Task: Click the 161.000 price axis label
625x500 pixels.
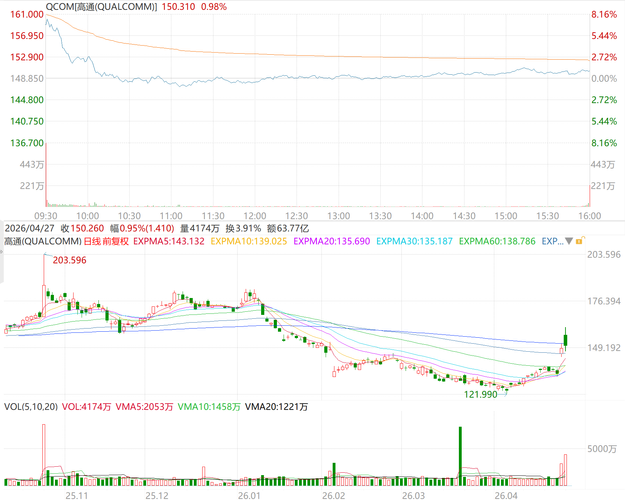Action: click(27, 14)
